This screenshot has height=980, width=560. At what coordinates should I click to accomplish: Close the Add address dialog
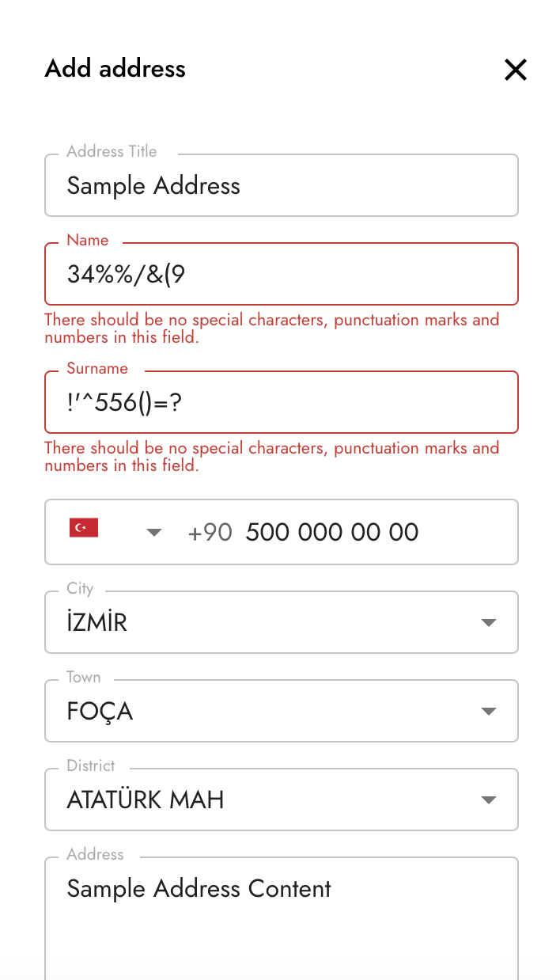click(x=515, y=70)
